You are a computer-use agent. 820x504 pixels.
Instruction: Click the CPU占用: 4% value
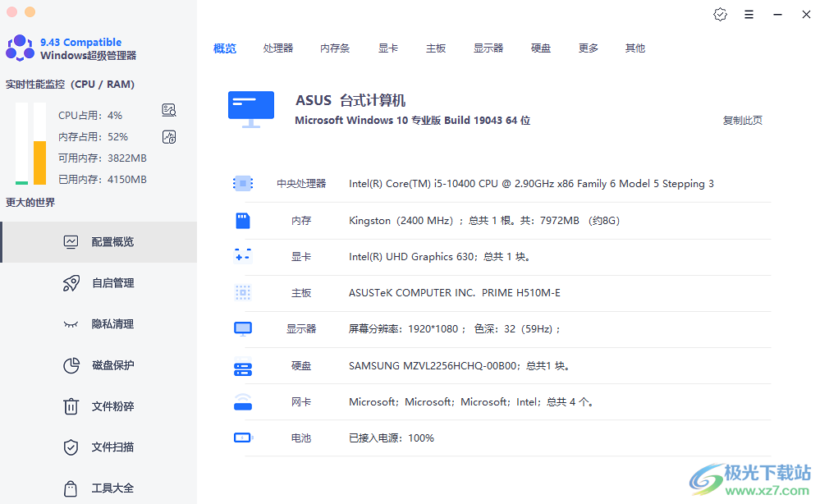[90, 116]
